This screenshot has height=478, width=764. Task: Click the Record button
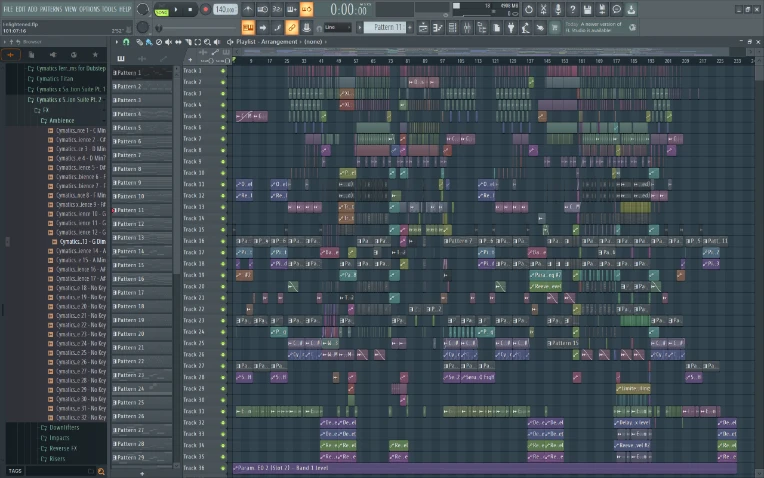pyautogui.click(x=205, y=9)
